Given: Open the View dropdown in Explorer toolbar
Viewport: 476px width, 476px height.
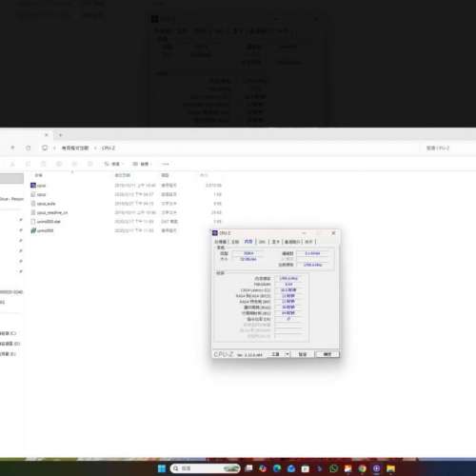Looking at the screenshot, I should click(142, 164).
